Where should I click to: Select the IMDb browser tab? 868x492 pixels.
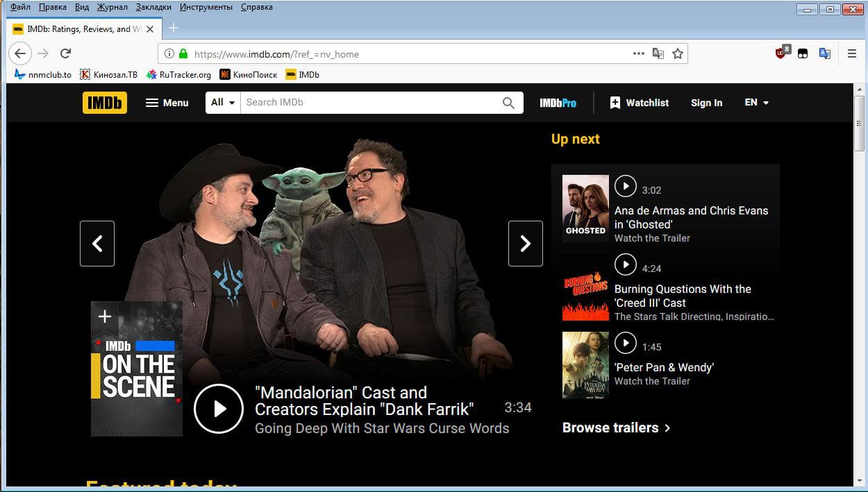click(83, 29)
